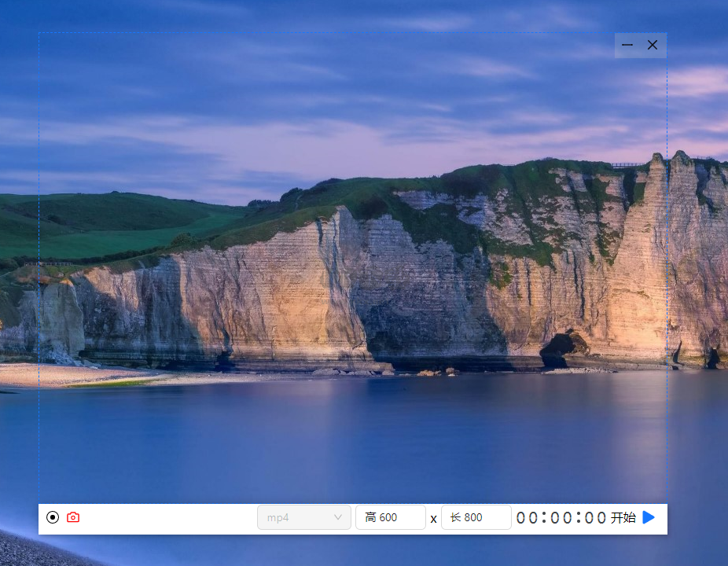This screenshot has width=728, height=566.
Task: Minimize the capture overlay window
Action: click(627, 45)
